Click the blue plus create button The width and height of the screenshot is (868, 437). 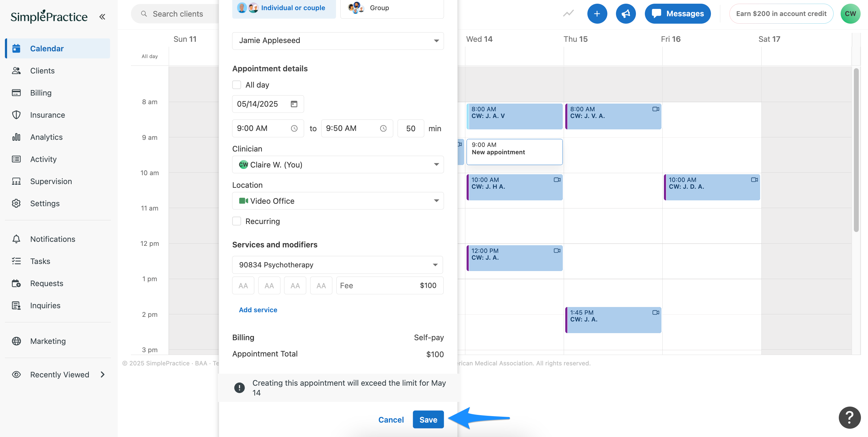click(x=597, y=14)
